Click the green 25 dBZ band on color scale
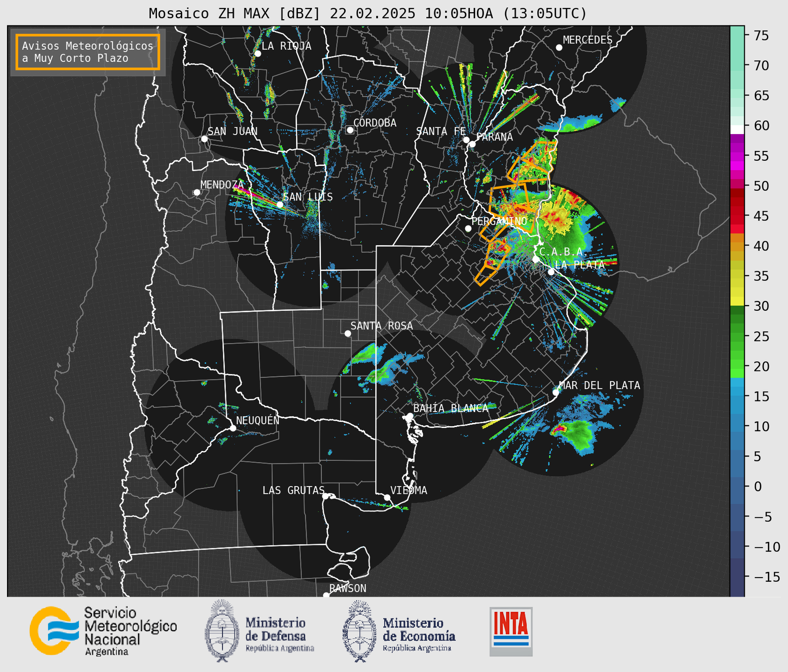 [737, 336]
